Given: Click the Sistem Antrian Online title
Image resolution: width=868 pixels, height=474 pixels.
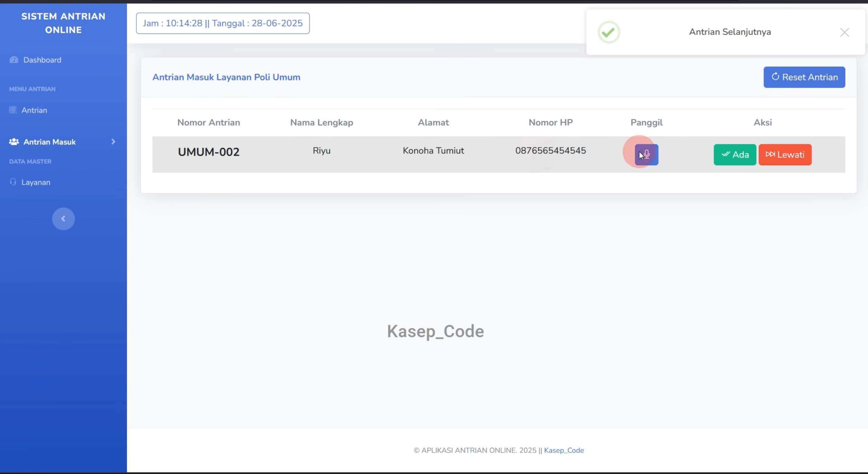Looking at the screenshot, I should tap(64, 23).
